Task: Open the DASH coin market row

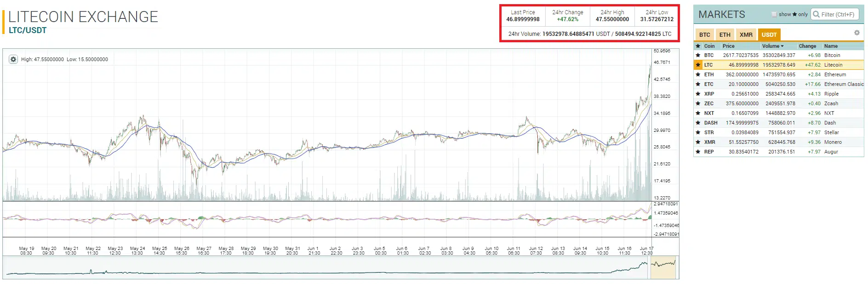Action: pos(778,123)
